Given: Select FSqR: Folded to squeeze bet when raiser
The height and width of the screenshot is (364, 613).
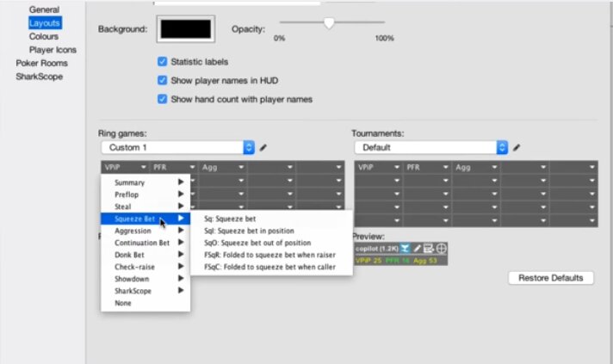Looking at the screenshot, I should [x=271, y=255].
